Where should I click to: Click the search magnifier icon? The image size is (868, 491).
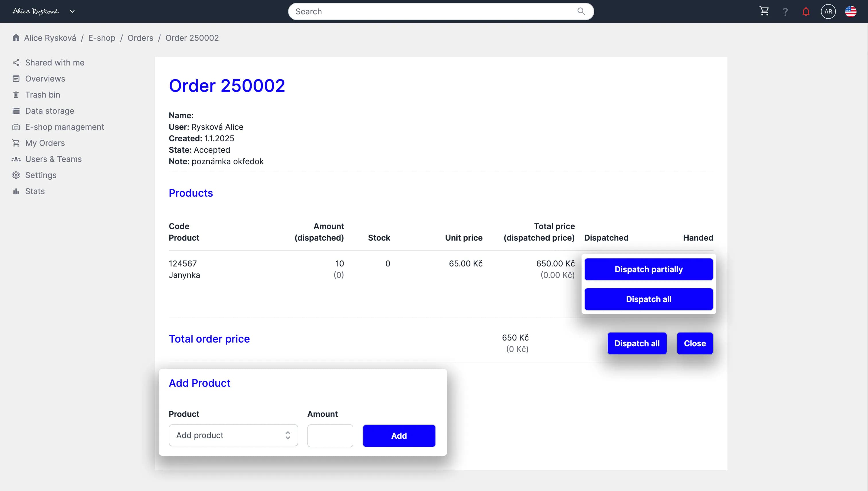click(x=581, y=11)
